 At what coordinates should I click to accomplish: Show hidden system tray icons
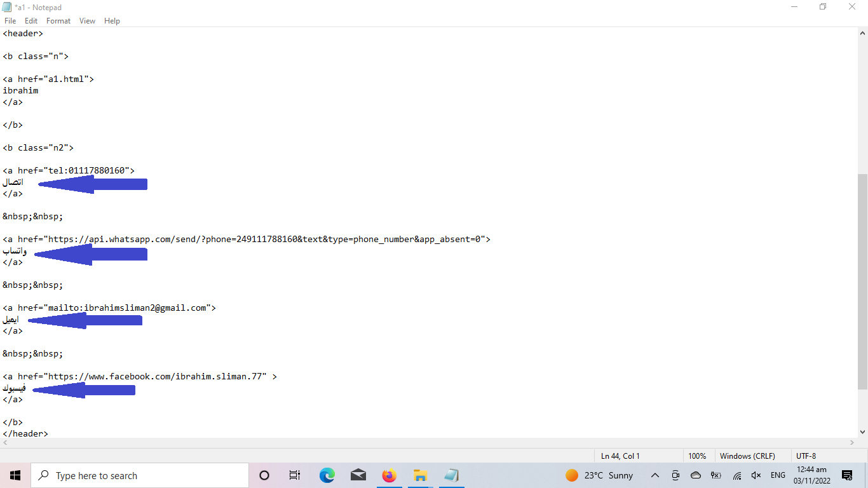pyautogui.click(x=655, y=475)
